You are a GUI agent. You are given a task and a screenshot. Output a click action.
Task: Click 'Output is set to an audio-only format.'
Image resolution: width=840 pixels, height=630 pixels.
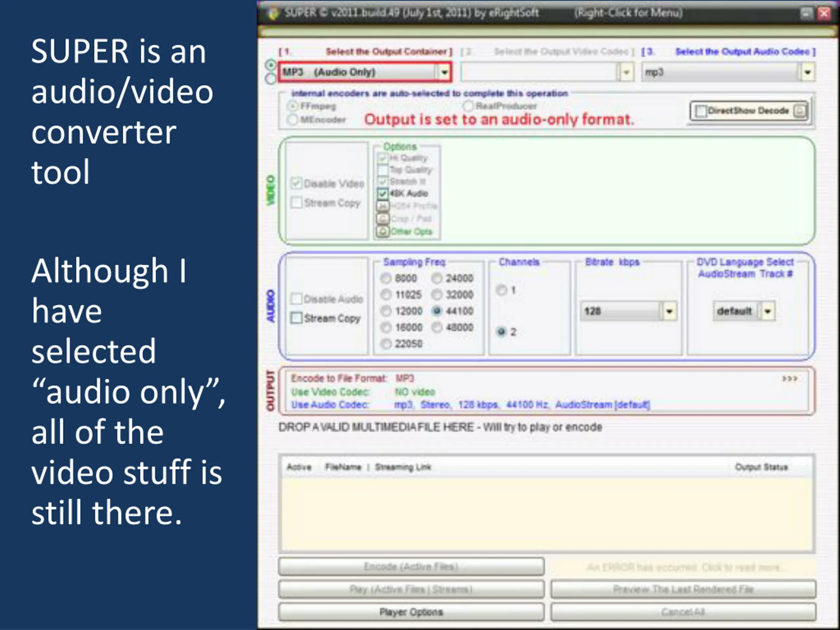point(499,120)
